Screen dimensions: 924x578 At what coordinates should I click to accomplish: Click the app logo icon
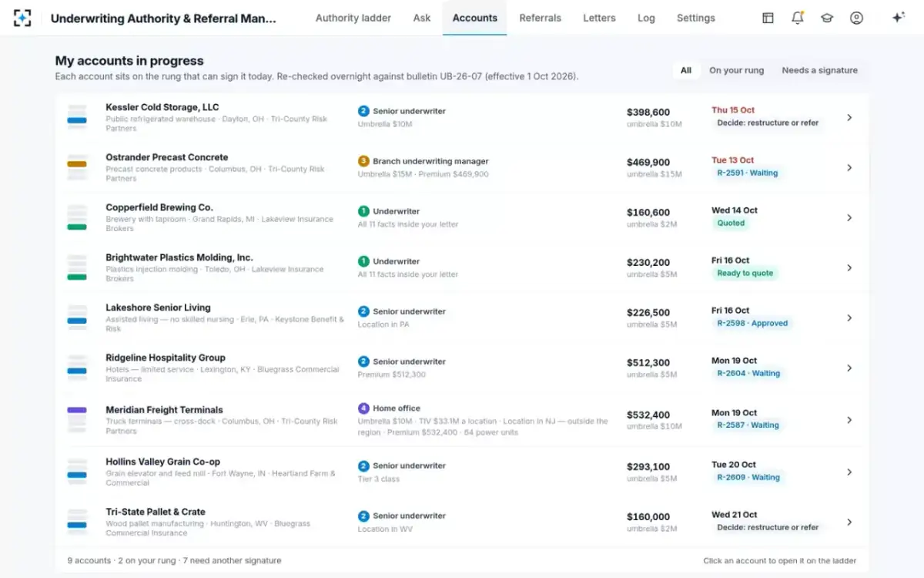[x=22, y=18]
